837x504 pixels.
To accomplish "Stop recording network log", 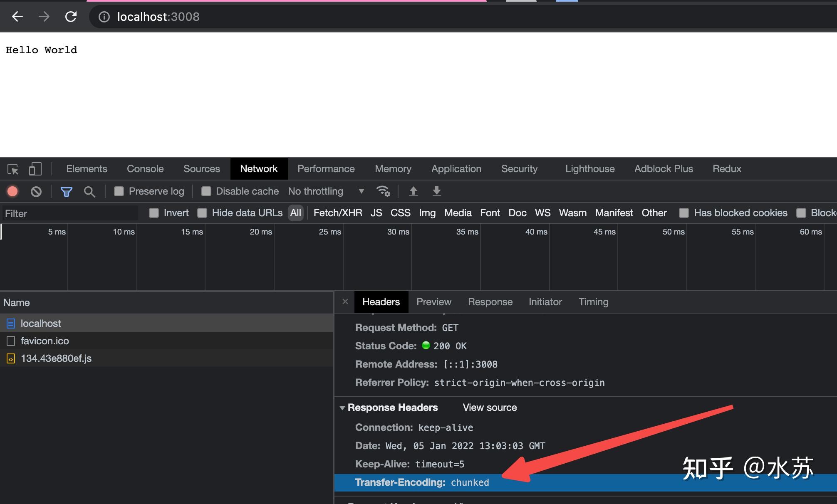I will (x=12, y=191).
